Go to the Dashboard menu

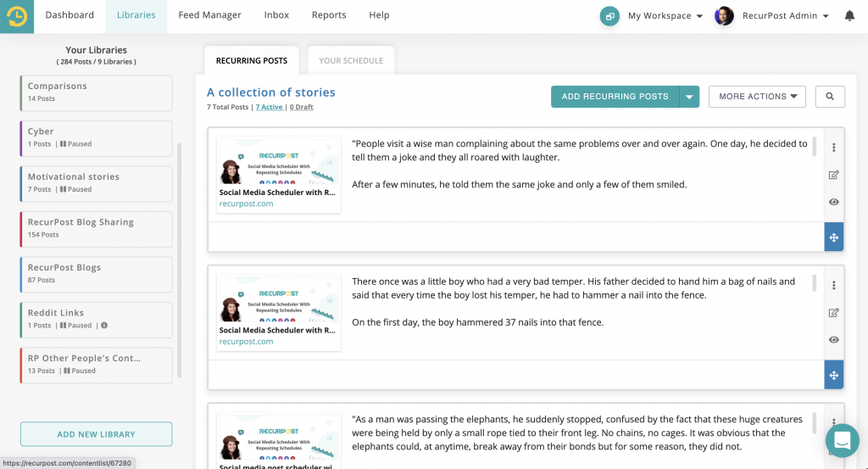click(70, 15)
